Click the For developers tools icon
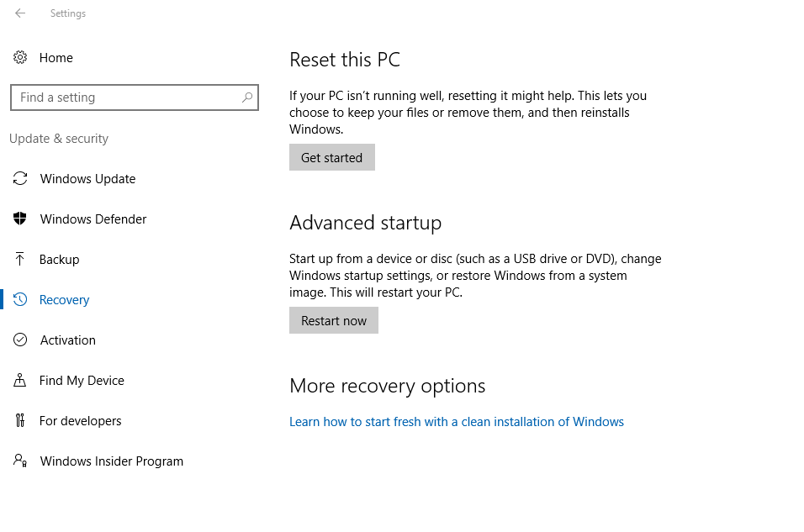Image resolution: width=804 pixels, height=532 pixels. pyautogui.click(x=20, y=421)
